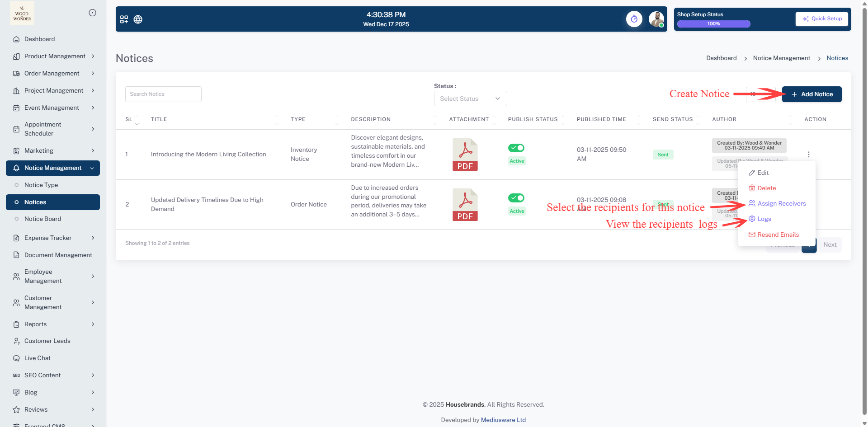Image resolution: width=868 pixels, height=427 pixels.
Task: Open PDF attachment of Modern Living notice
Action: (465, 155)
